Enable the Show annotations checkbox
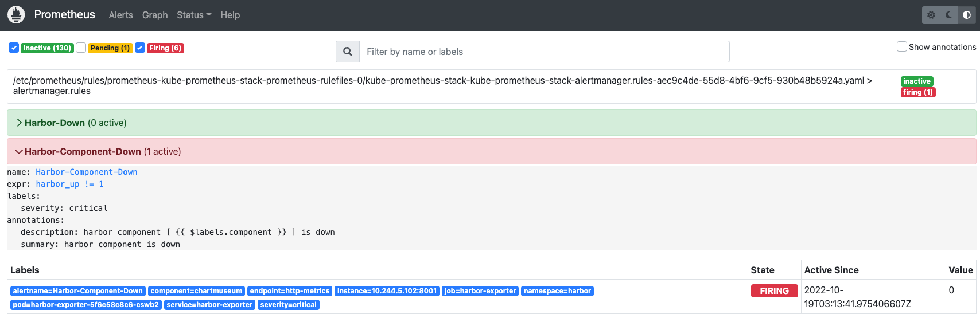Screen dimensions: 980x318 coord(902,46)
